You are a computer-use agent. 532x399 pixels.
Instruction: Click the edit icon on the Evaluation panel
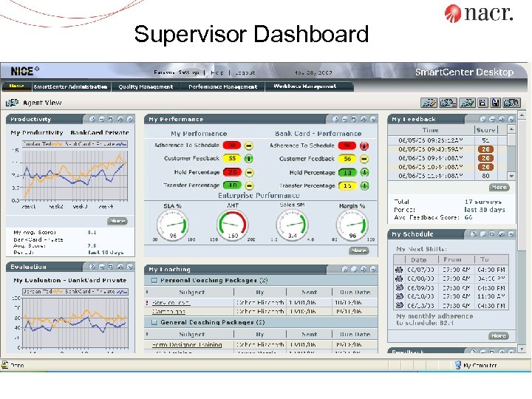(120, 267)
